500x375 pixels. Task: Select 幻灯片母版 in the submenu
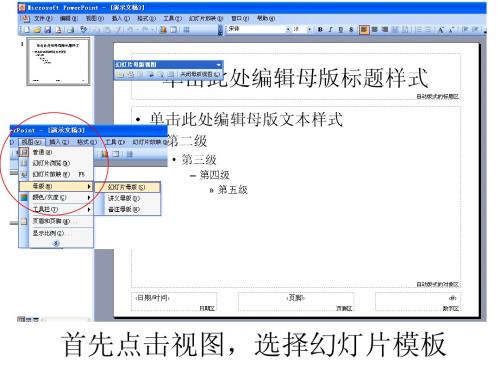click(128, 187)
